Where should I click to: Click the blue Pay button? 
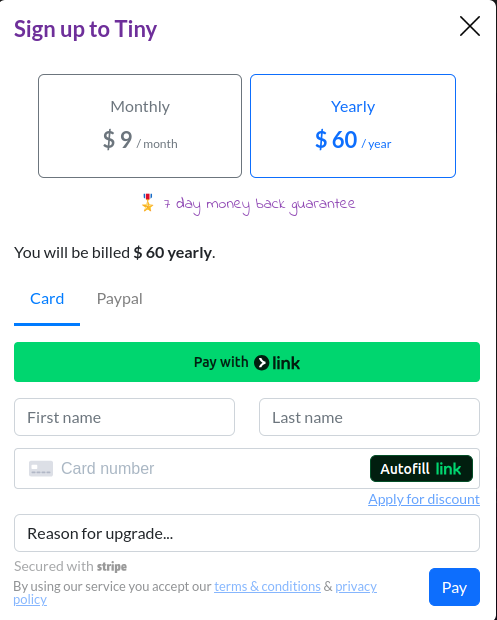coord(454,587)
